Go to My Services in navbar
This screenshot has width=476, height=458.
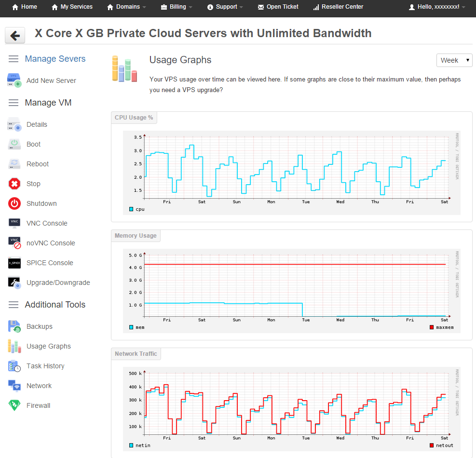point(72,7)
